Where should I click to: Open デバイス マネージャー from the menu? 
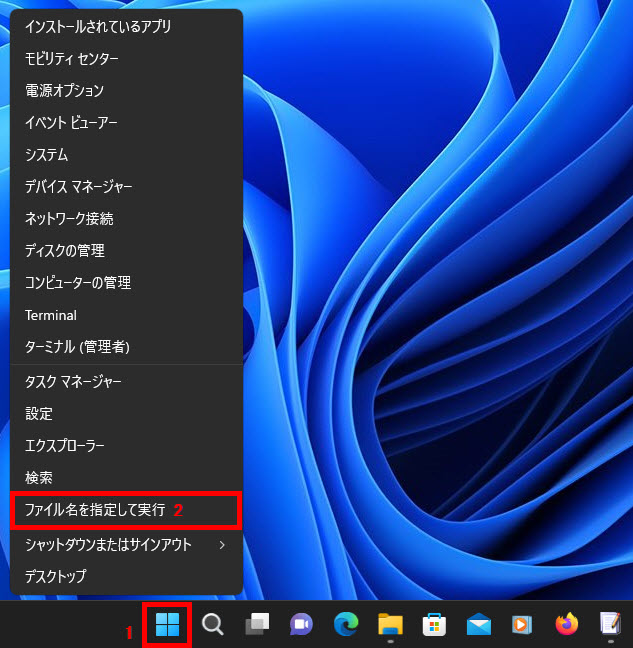[x=79, y=187]
